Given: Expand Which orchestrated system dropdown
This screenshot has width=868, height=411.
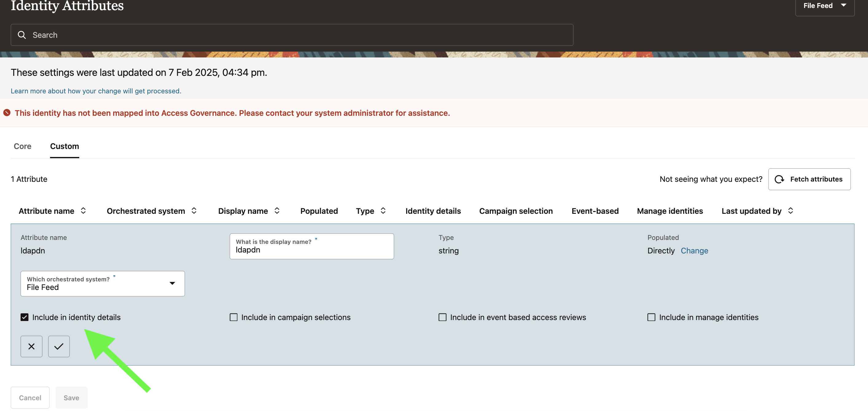Looking at the screenshot, I should coord(172,284).
